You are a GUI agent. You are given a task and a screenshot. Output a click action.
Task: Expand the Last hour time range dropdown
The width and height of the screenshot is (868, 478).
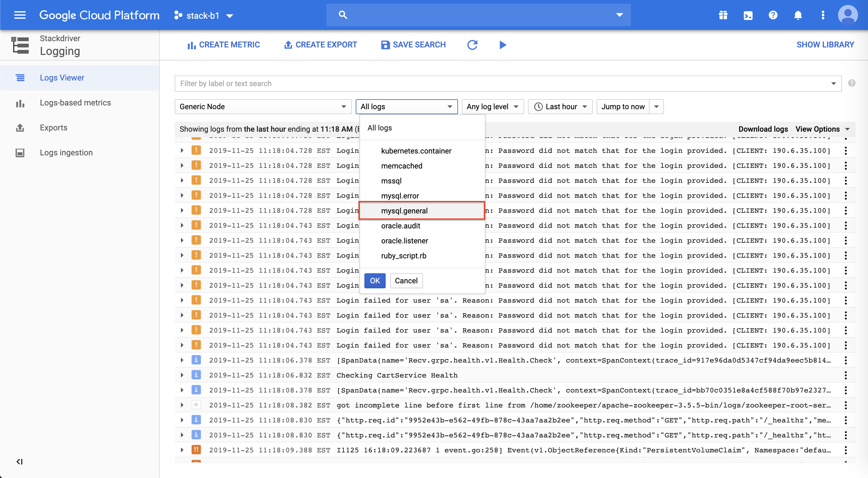point(560,106)
